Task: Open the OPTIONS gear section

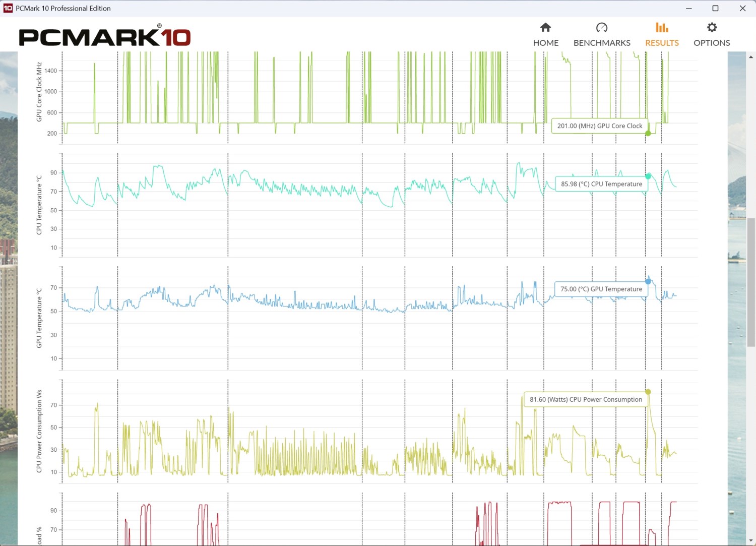Action: pyautogui.click(x=712, y=34)
